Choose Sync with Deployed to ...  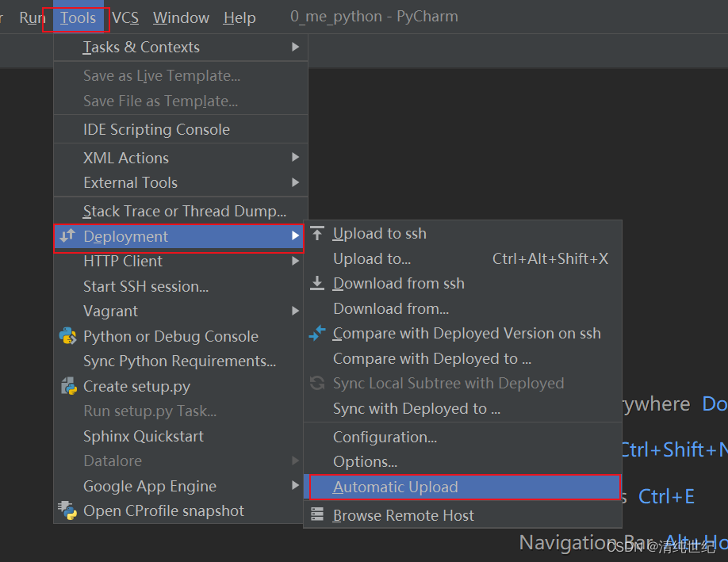(x=462, y=408)
